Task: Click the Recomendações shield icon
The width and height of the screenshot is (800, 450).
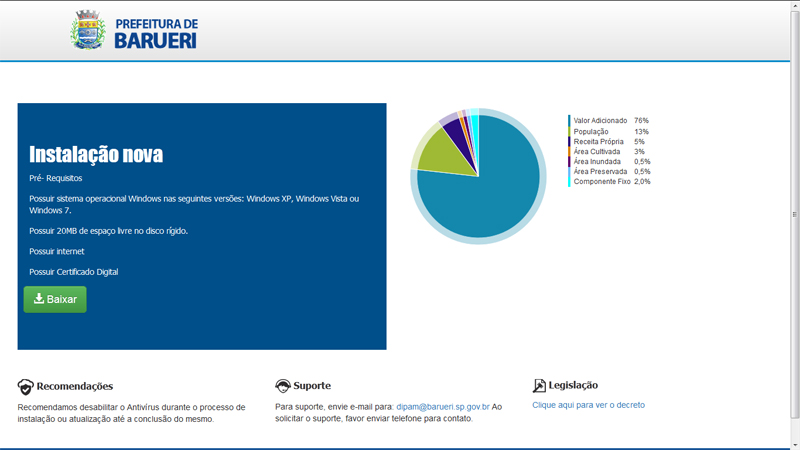Action: coord(25,387)
